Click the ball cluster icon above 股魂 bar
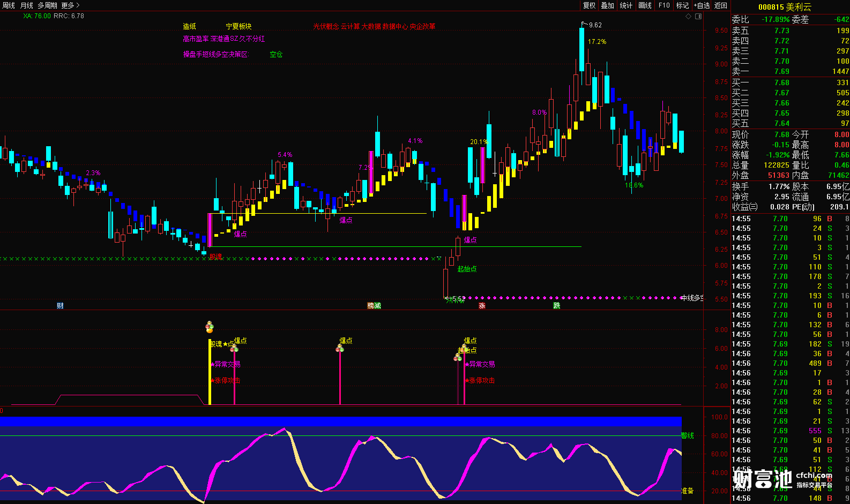 point(210,327)
